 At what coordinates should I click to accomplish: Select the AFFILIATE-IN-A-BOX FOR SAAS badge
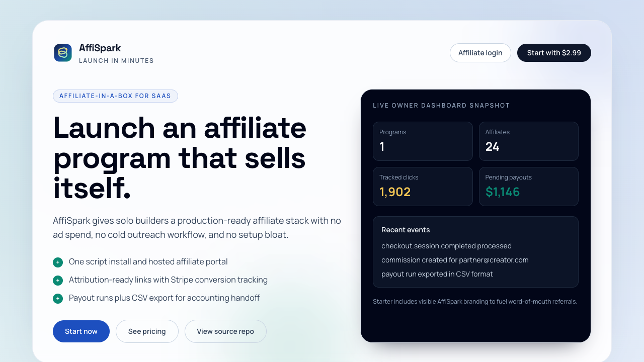pos(115,96)
